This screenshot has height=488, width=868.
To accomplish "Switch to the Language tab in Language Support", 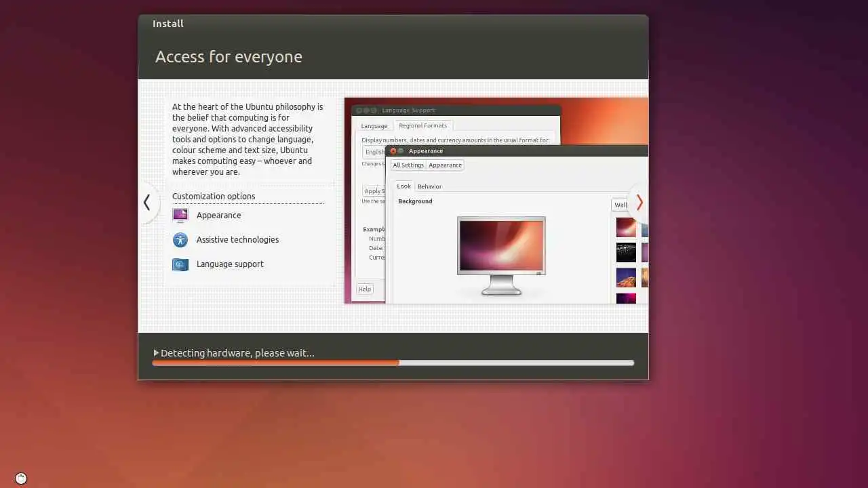I will (x=374, y=126).
